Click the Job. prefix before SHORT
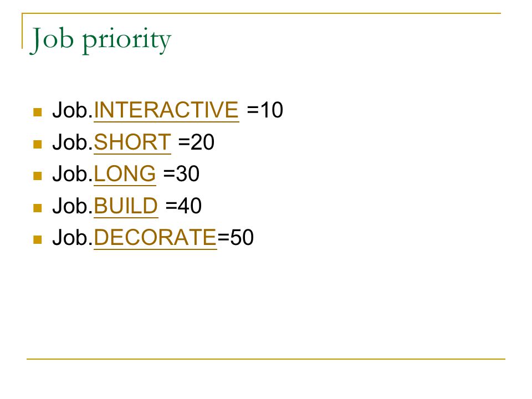532x399 pixels. pyautogui.click(x=73, y=142)
